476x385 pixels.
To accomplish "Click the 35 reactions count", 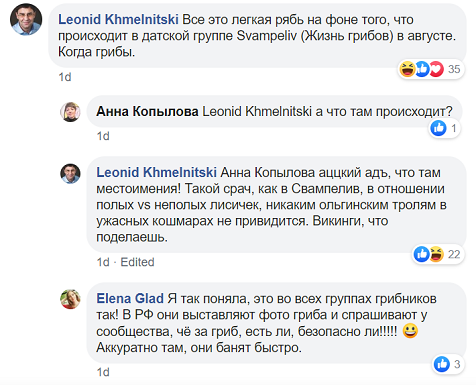I will click(454, 69).
